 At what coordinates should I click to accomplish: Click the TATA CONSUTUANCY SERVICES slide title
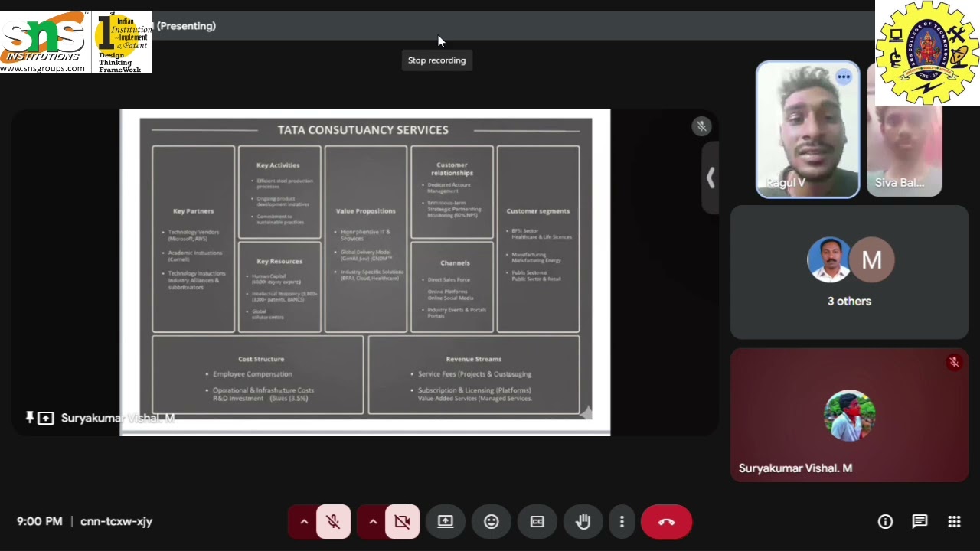(363, 130)
